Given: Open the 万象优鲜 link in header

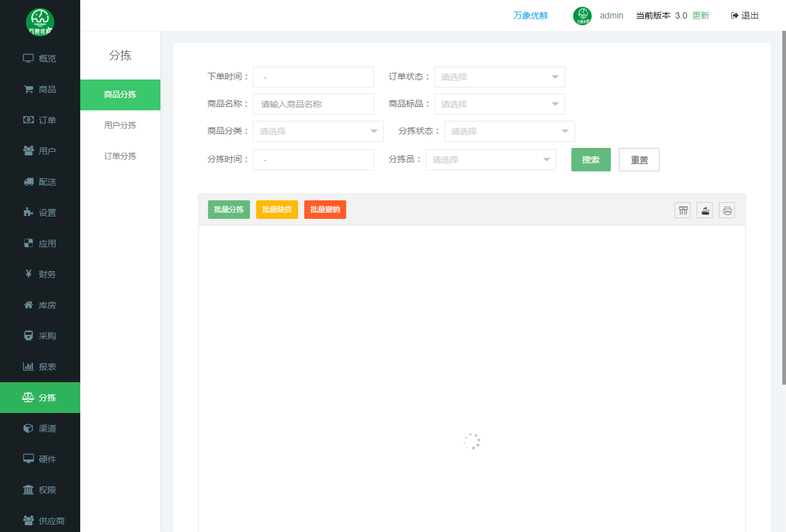Looking at the screenshot, I should click(x=531, y=15).
